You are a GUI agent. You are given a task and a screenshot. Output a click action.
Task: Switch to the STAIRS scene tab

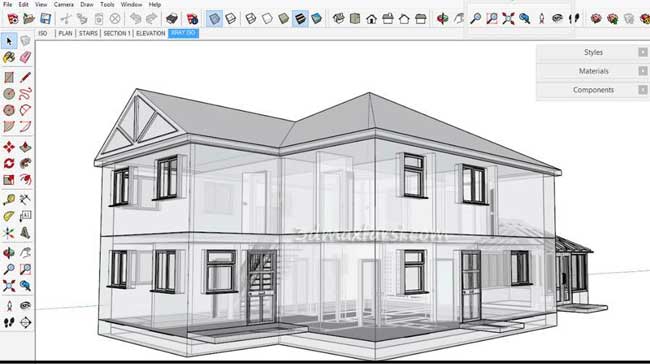(x=88, y=33)
